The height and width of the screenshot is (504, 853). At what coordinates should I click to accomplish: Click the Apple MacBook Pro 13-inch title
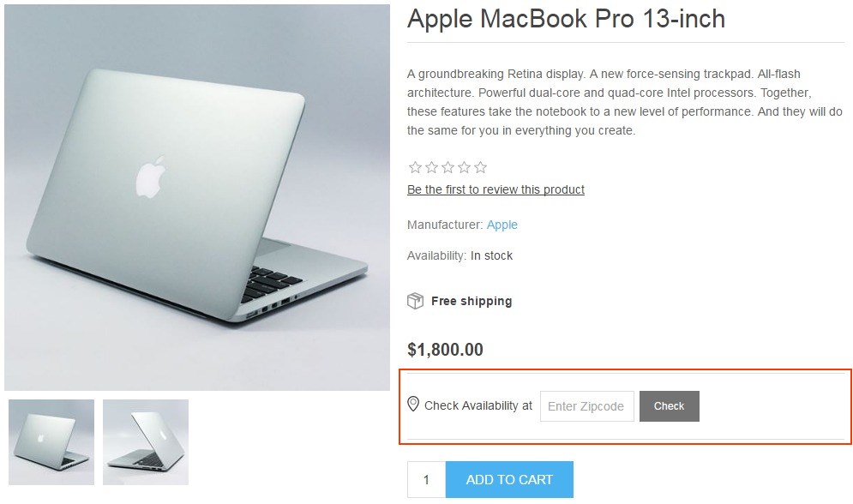click(x=567, y=19)
